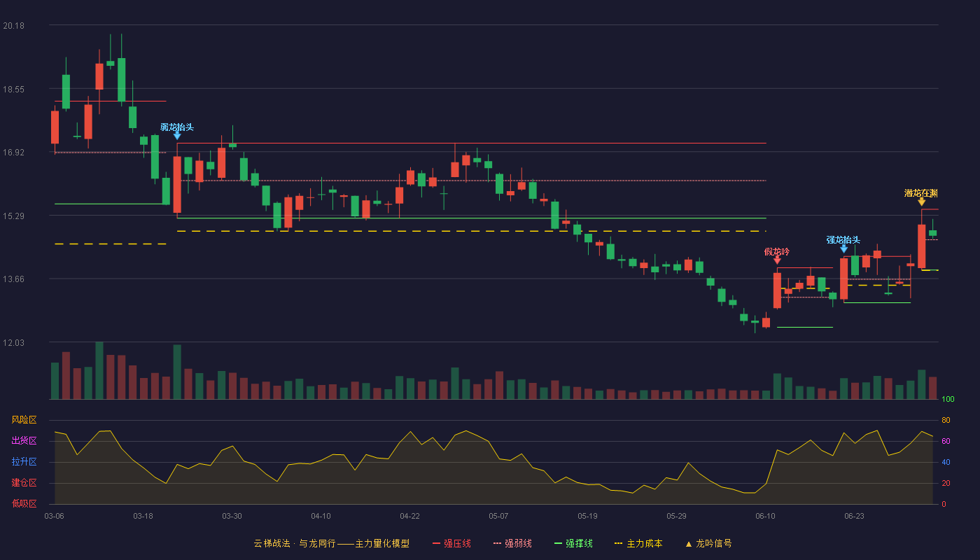Screen dimensions: 980x560
Task: Click the 假龙吟 signal label
Action: click(x=777, y=251)
